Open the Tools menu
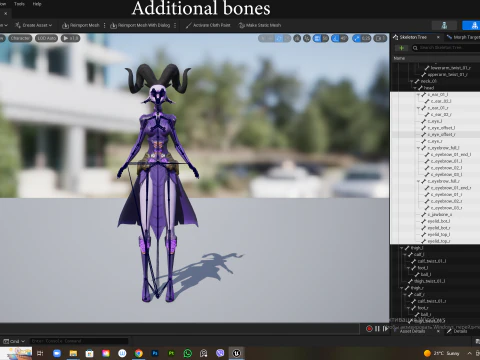 click(19, 4)
